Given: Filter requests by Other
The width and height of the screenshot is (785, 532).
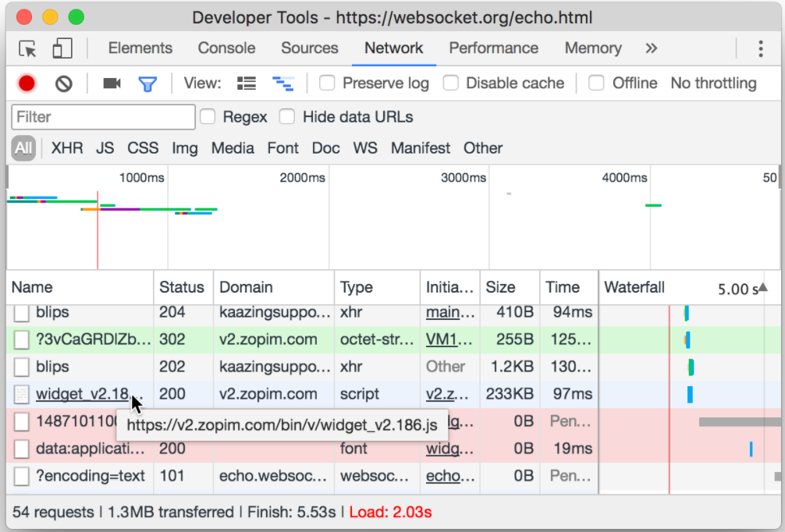Looking at the screenshot, I should pos(482,148).
